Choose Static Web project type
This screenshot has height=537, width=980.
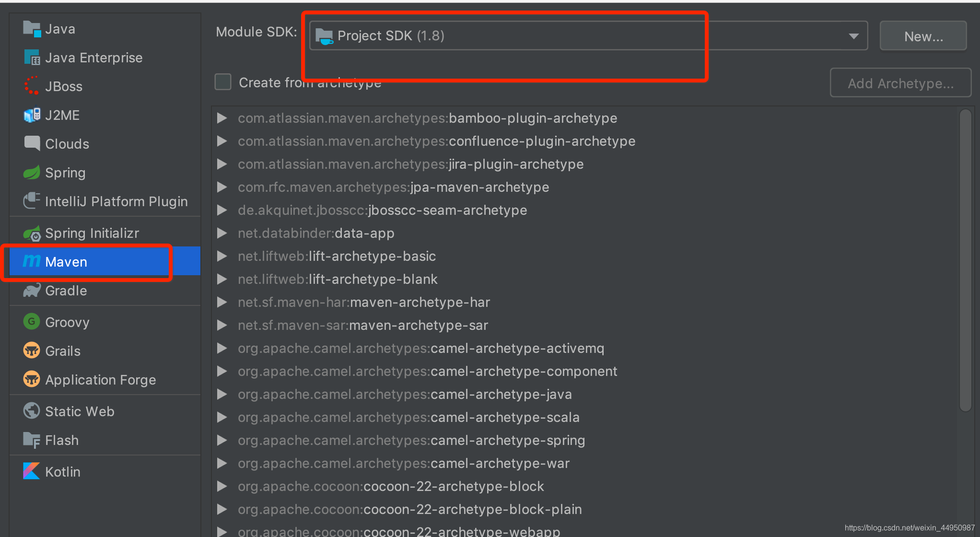105,411
